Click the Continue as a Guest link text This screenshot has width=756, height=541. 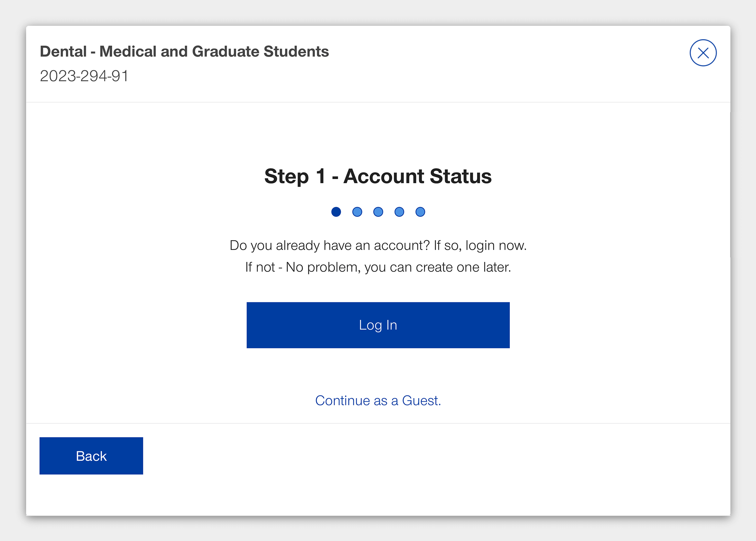(x=378, y=400)
